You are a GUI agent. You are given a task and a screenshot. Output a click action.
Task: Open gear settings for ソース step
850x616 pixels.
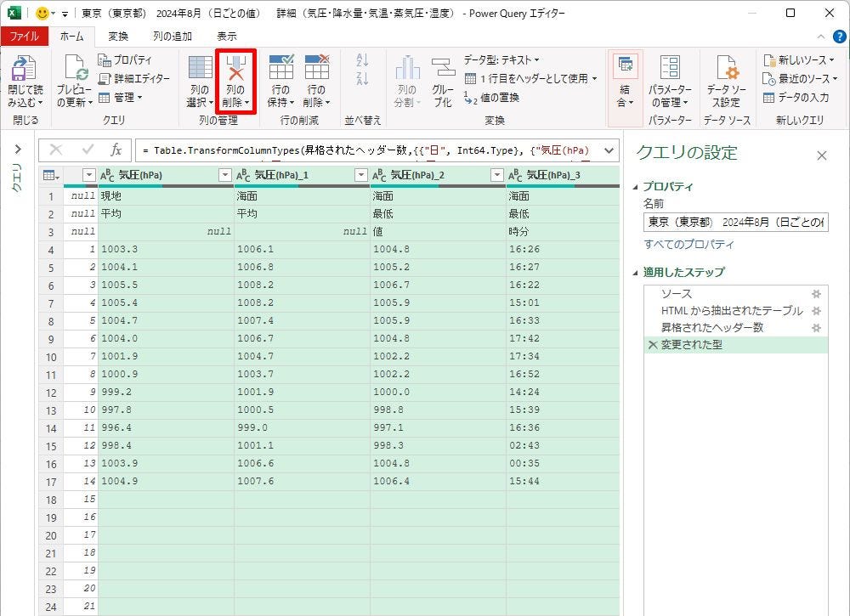pyautogui.click(x=816, y=294)
